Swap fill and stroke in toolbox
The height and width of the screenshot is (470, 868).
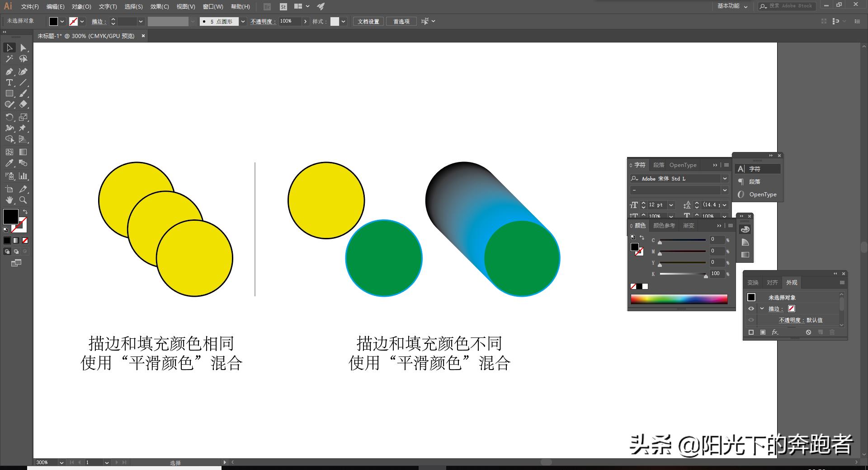point(25,212)
